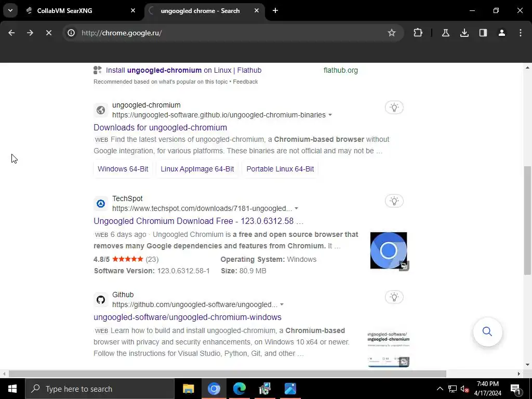
Task: Open the network tray icon
Action: click(x=453, y=389)
